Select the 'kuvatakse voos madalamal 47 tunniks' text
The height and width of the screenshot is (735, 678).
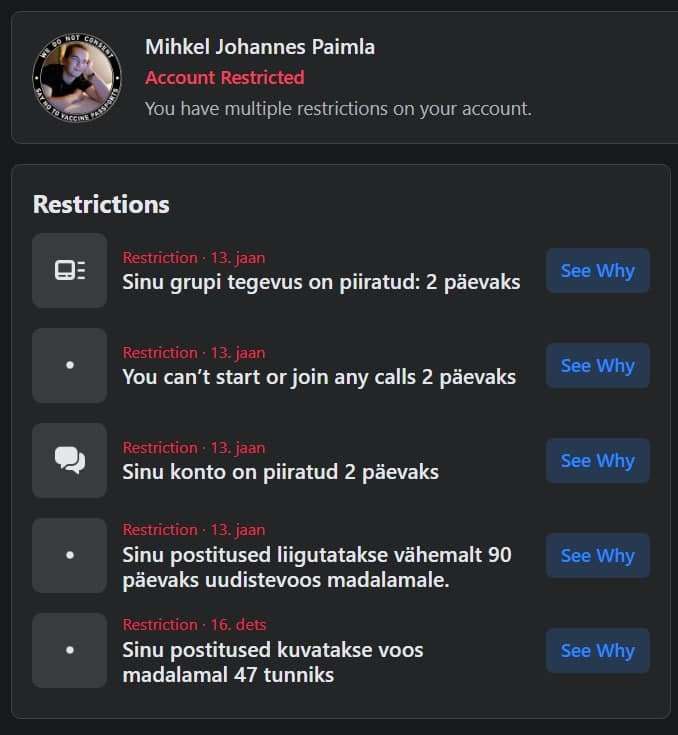click(272, 662)
